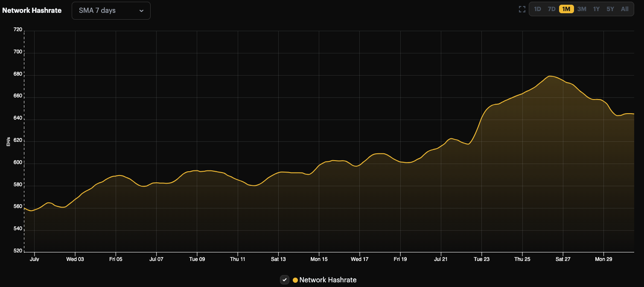The width and height of the screenshot is (644, 287).
Task: Click the EH/s axis label
Action: (9, 141)
